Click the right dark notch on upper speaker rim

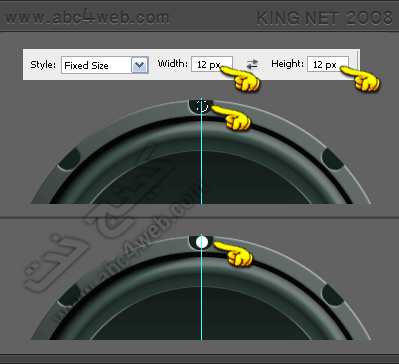pyautogui.click(x=333, y=159)
